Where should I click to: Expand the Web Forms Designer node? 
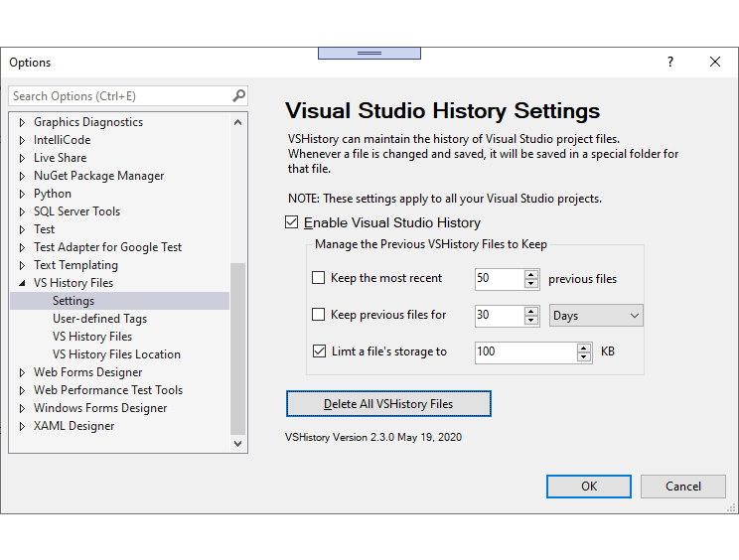click(22, 373)
